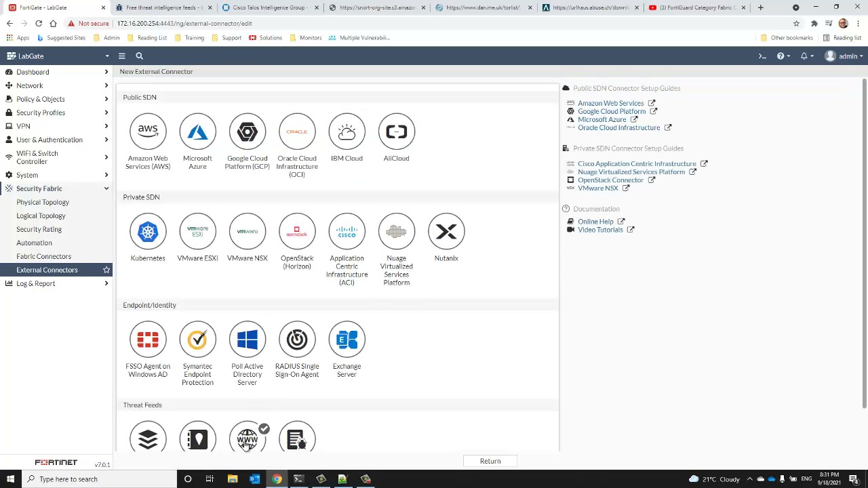Select the Exchange Server connector icon
This screenshot has width=868, height=488.
point(347,340)
